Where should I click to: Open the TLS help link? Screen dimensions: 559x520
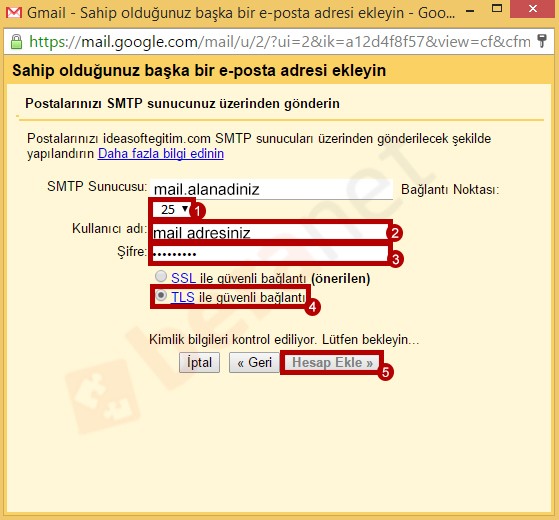(183, 297)
